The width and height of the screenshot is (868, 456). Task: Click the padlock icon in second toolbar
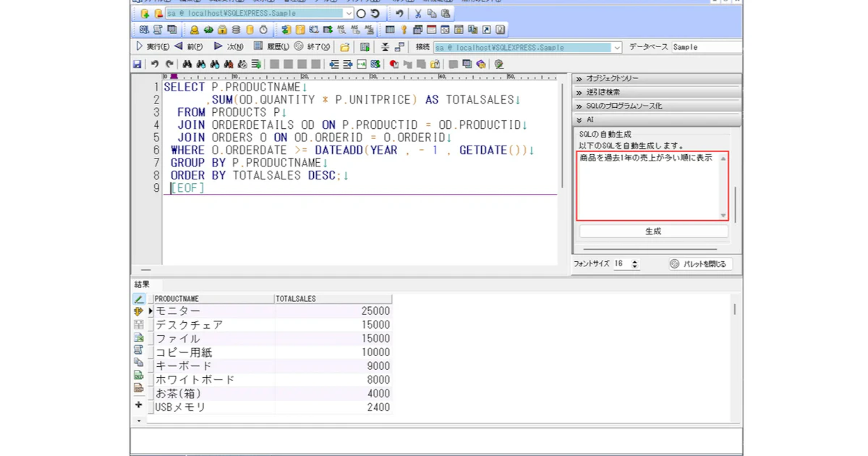point(222,30)
